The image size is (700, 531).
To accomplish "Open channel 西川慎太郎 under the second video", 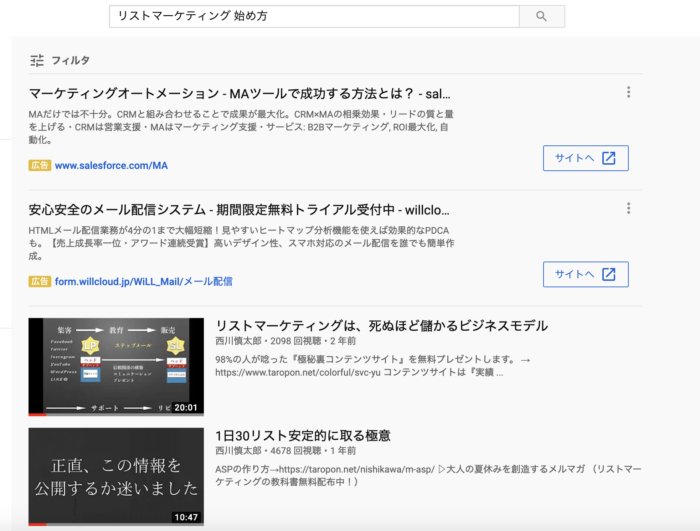I will point(243,452).
